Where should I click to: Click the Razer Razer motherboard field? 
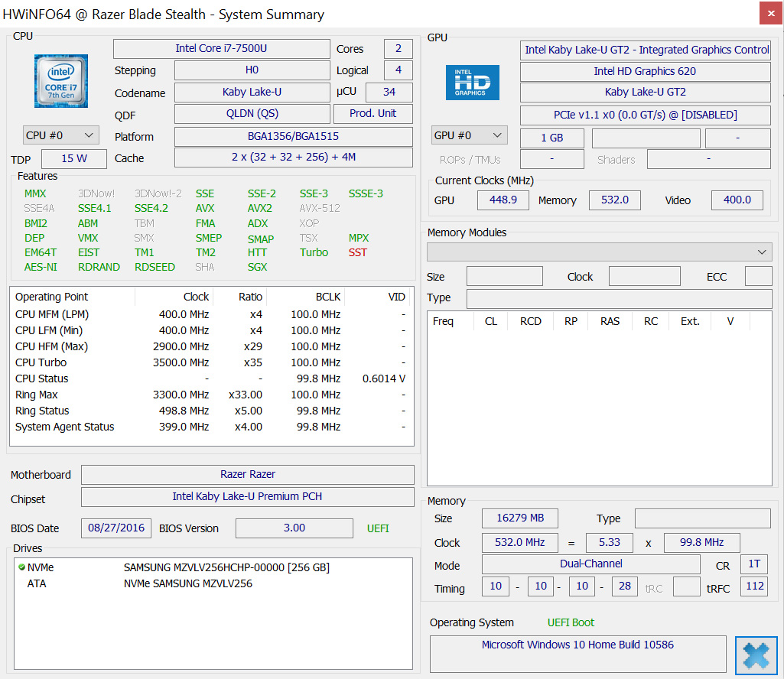coord(248,475)
